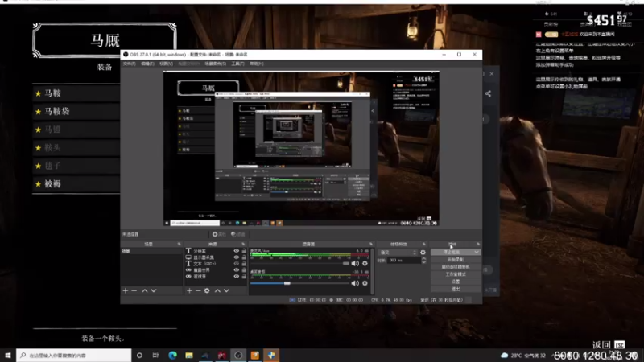This screenshot has height=362, width=644.
Task: Open the 工具(T) menu
Action: pyautogui.click(x=237, y=64)
